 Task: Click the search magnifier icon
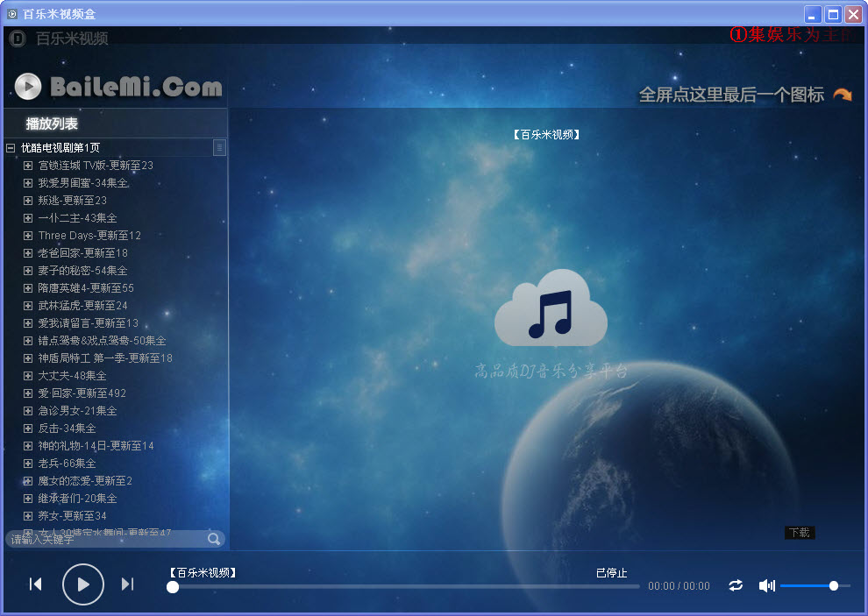pos(214,539)
